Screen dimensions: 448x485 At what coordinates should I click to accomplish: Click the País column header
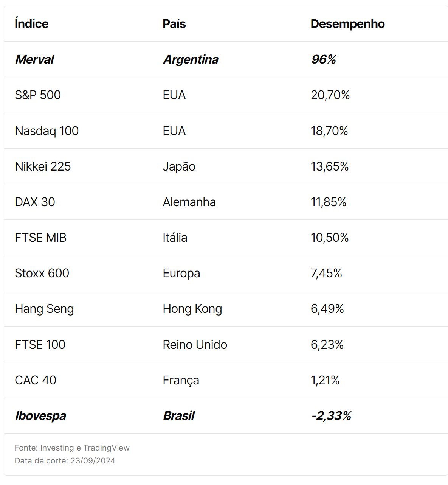tap(174, 24)
